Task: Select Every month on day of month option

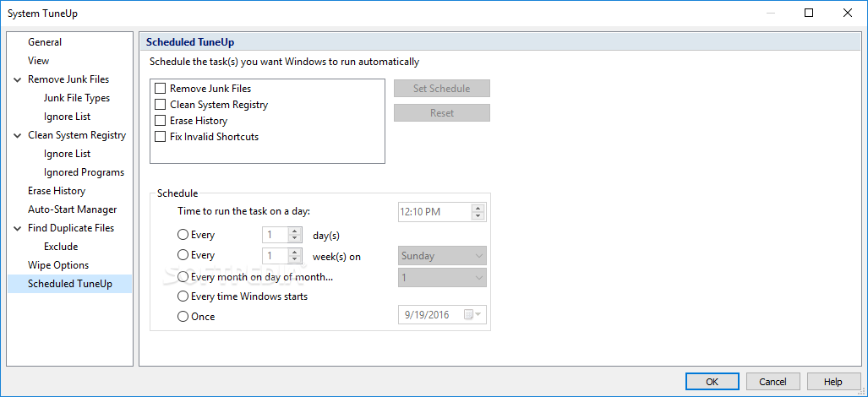Action: pyautogui.click(x=183, y=276)
